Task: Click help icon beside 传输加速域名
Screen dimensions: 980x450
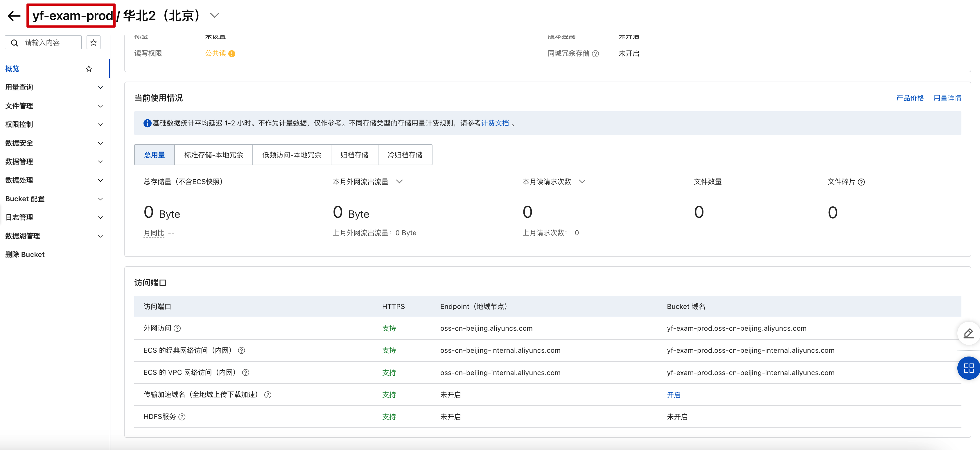Action: (268, 395)
